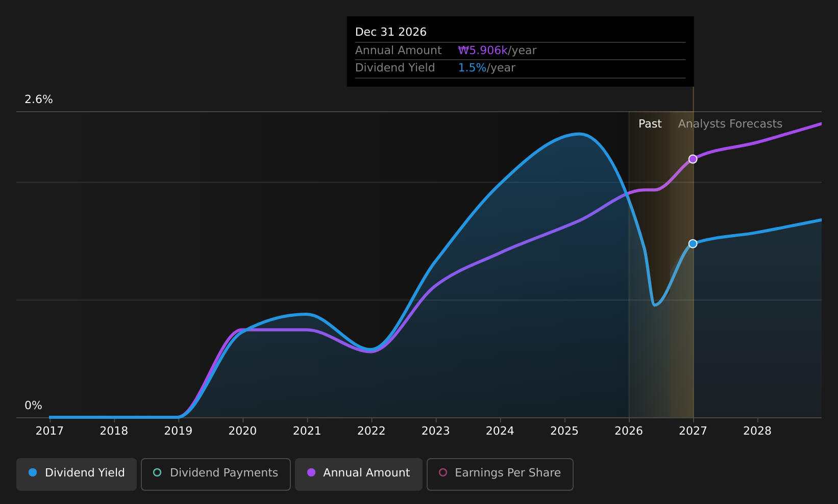Click the Analysts Forecasts label

point(730,124)
